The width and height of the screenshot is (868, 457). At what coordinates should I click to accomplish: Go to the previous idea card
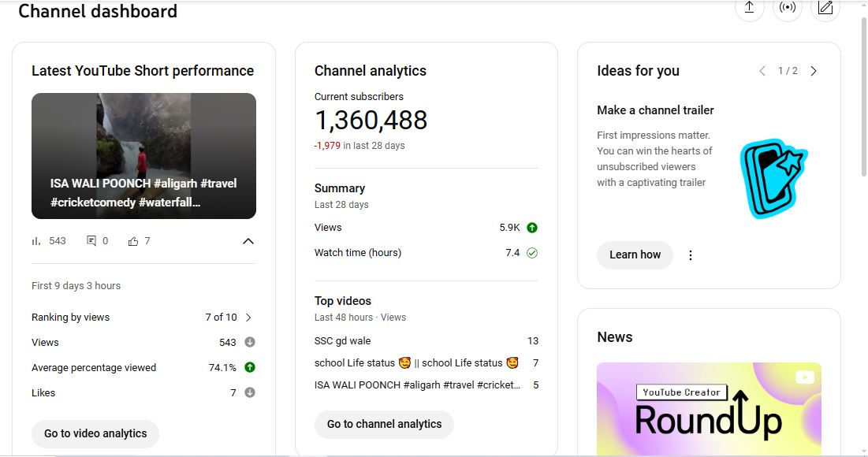click(x=762, y=71)
